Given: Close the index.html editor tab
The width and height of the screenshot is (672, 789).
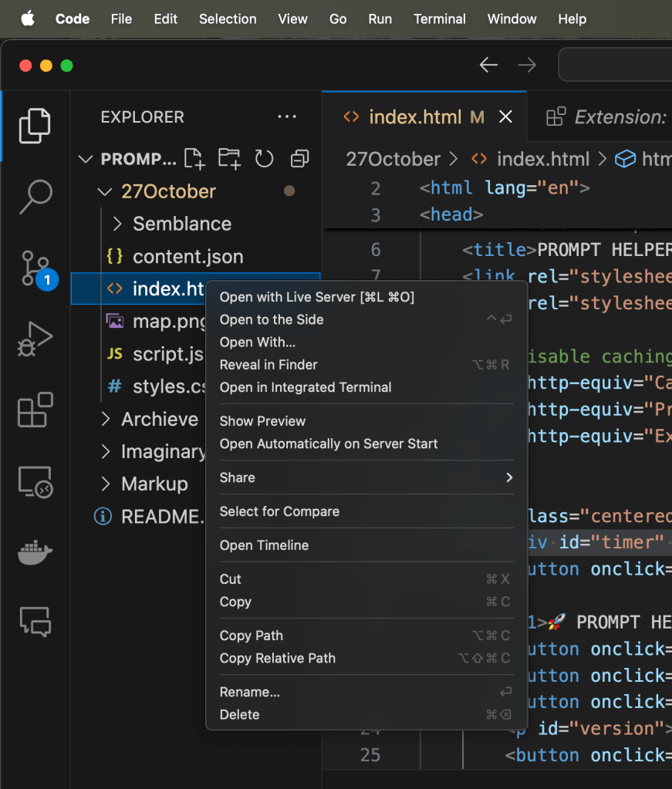Looking at the screenshot, I should 505,116.
